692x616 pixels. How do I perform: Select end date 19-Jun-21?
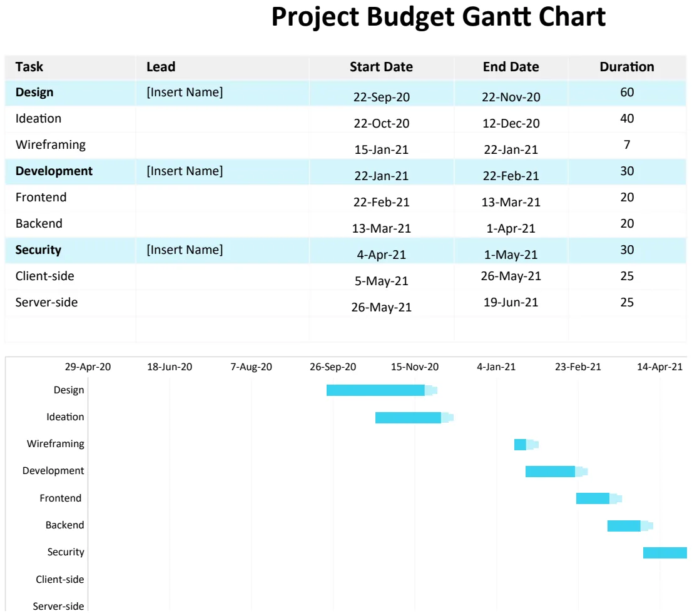511,302
